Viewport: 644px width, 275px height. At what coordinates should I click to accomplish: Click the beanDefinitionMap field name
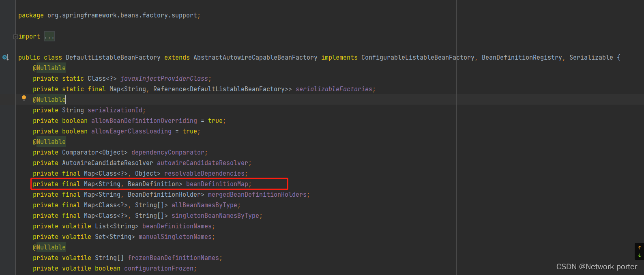coord(217,184)
